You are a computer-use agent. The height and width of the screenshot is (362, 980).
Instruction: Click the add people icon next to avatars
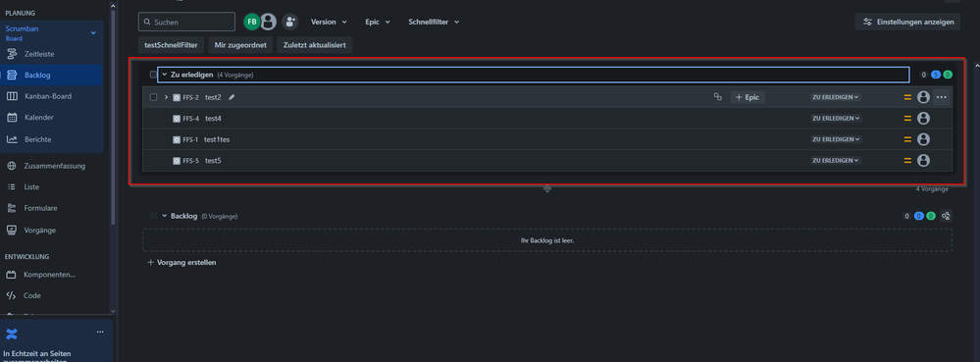[x=289, y=22]
